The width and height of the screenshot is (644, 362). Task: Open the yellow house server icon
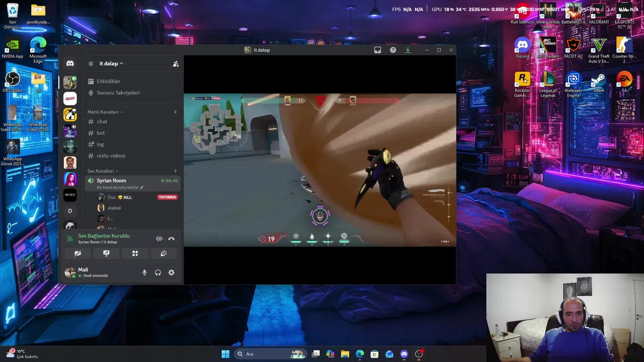(x=70, y=114)
